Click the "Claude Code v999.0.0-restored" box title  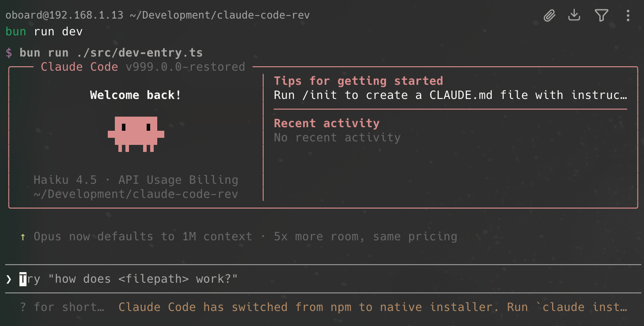[143, 67]
